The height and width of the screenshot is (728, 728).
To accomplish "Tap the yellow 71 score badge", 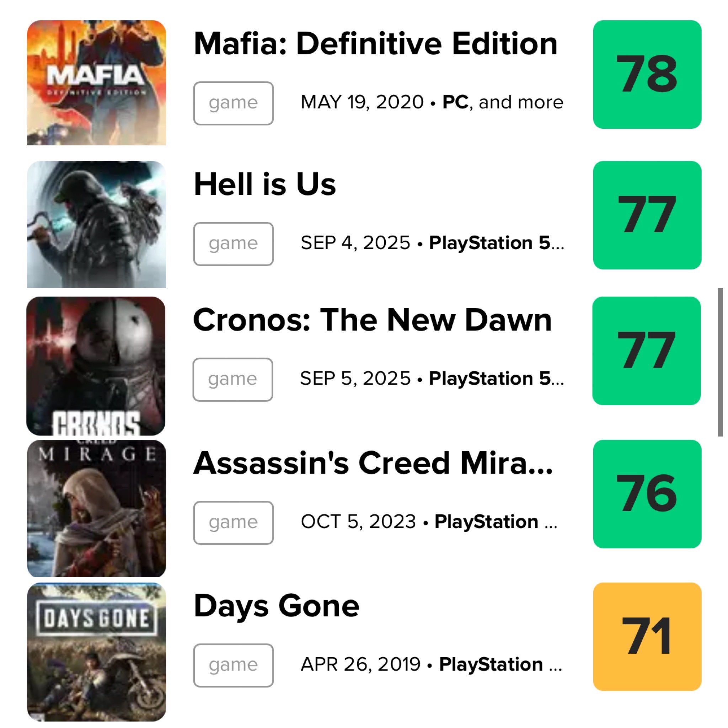I will 647,637.
